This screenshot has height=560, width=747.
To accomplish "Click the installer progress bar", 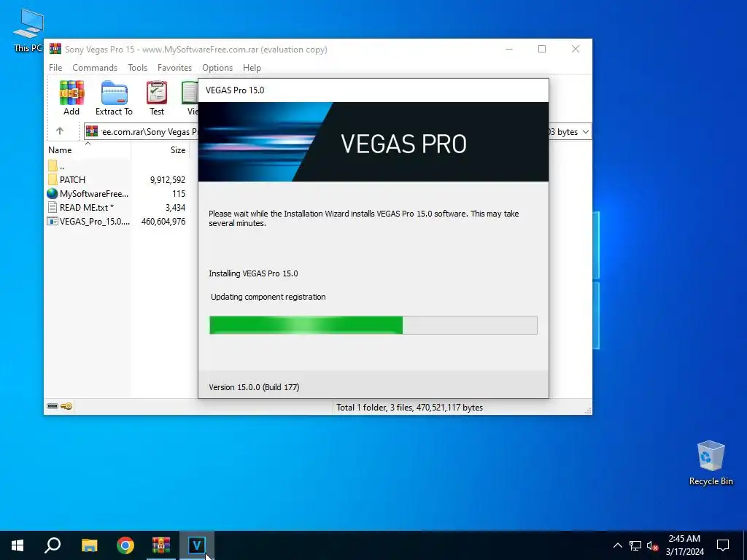I will point(373,325).
